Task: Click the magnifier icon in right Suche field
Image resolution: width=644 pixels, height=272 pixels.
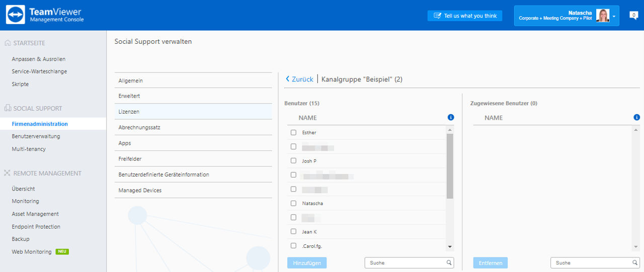Action: pyautogui.click(x=635, y=262)
